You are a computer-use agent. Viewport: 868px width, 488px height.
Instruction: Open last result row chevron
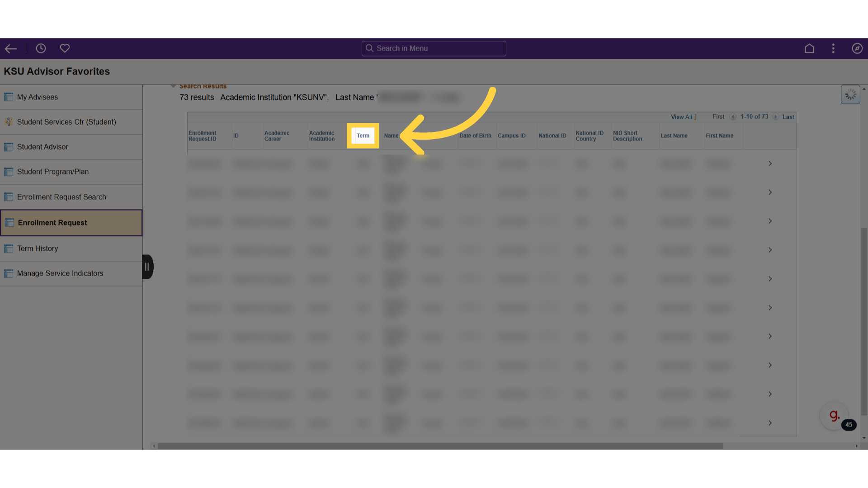pyautogui.click(x=770, y=423)
